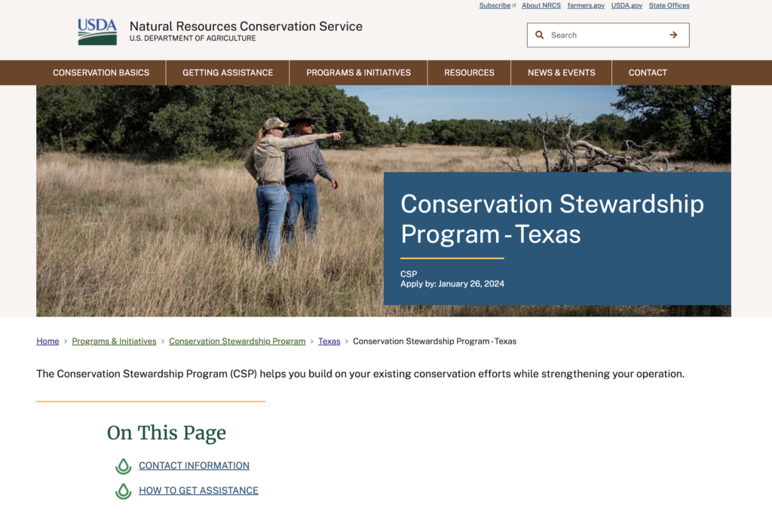Navigate to the Contact page
This screenshot has height=532, width=772.
tap(648, 72)
